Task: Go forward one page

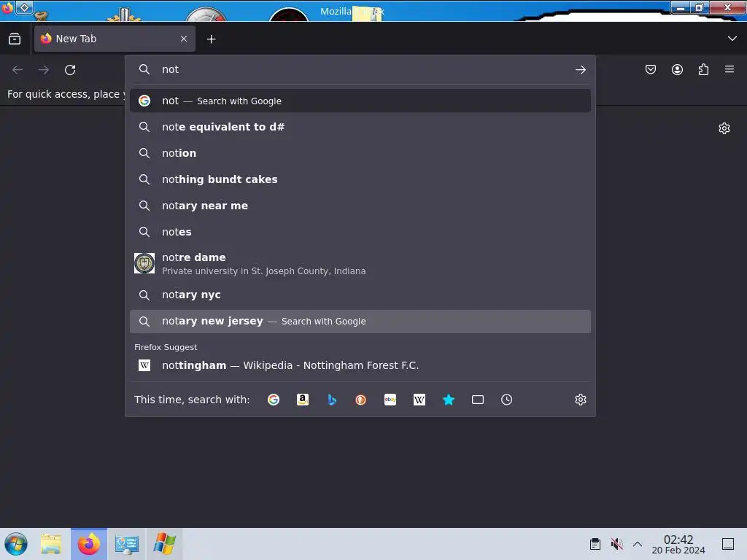Action: click(x=44, y=70)
